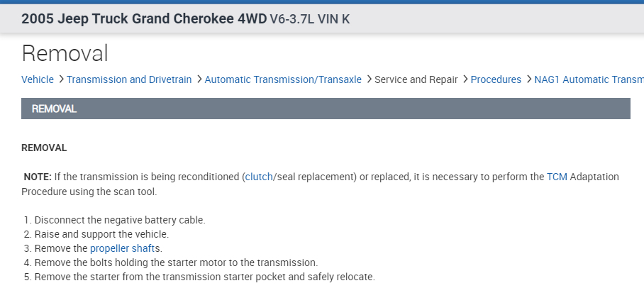This screenshot has width=644, height=293.
Task: Open the NAG1 Automatic Transmission breadcrumb
Action: [x=589, y=79]
